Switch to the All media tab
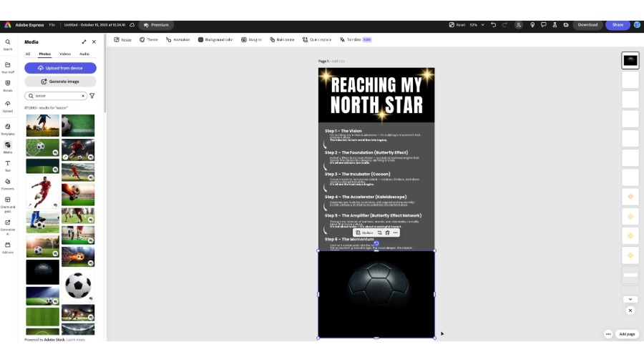Viewport: 644px width, 362px height. click(x=27, y=54)
